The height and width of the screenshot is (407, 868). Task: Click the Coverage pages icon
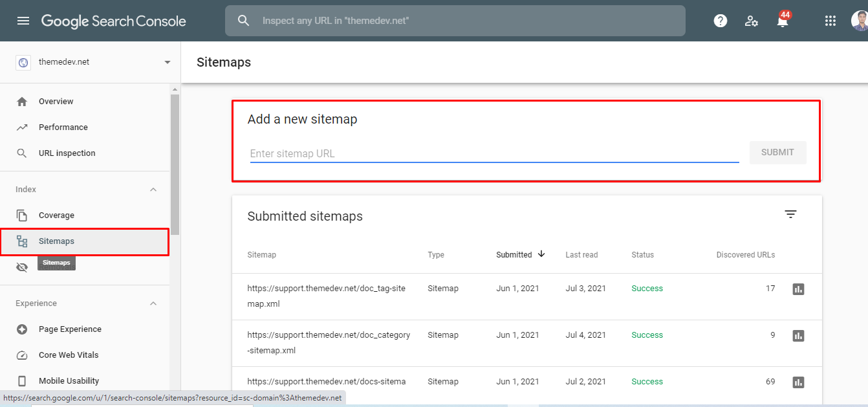click(22, 215)
